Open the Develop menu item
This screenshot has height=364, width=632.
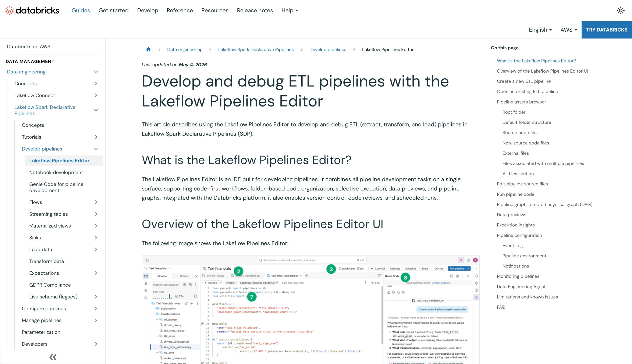tap(148, 10)
